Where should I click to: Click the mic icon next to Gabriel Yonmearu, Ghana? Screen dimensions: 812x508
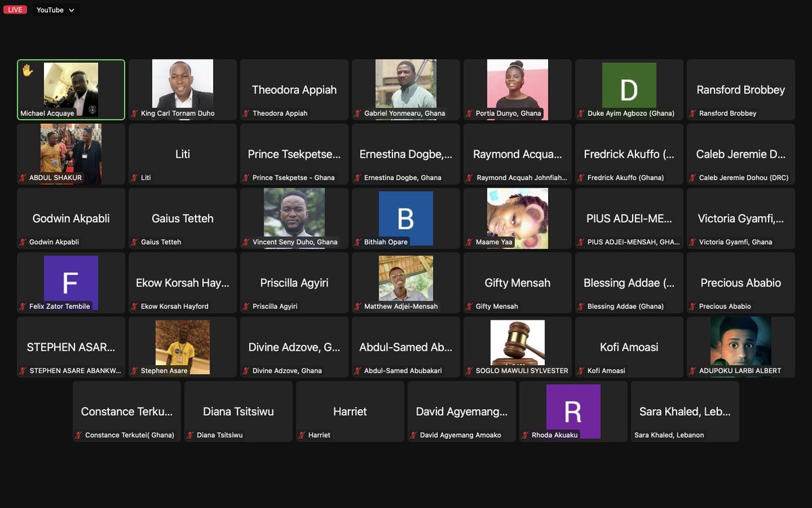coord(357,112)
